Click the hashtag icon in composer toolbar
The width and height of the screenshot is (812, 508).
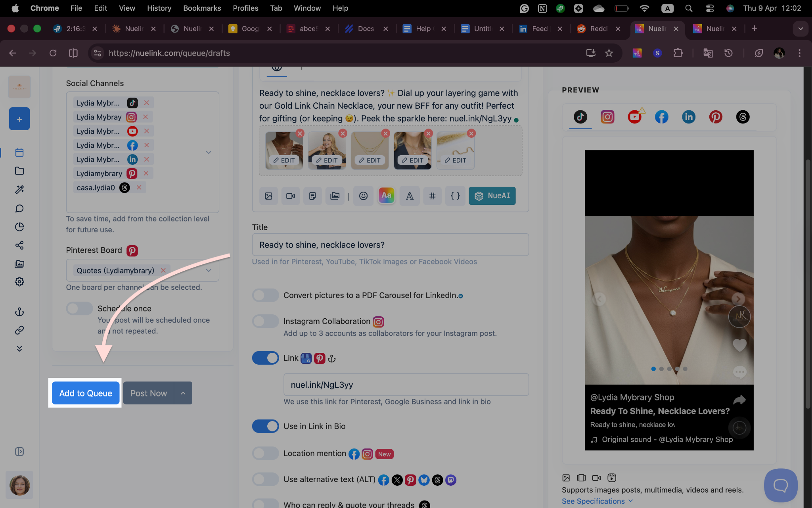click(x=432, y=196)
